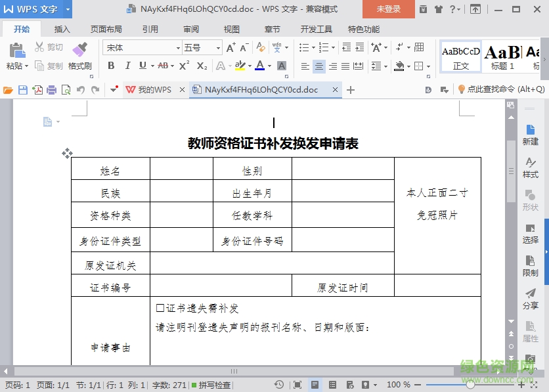Image resolution: width=549 pixels, height=392 pixels.
Task: Apply yellow highlight to text
Action: point(239,65)
